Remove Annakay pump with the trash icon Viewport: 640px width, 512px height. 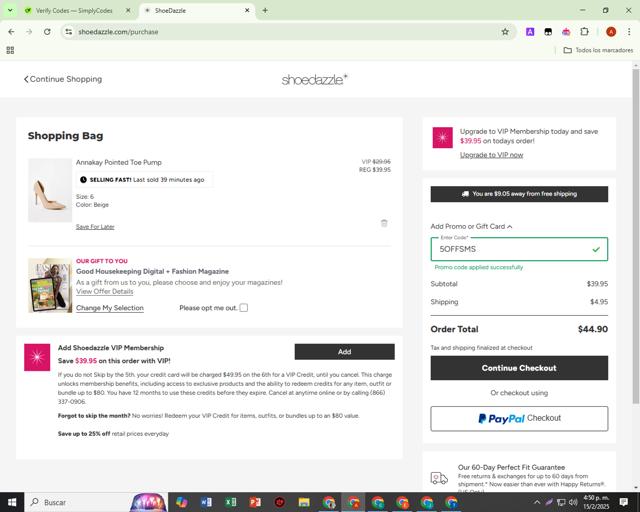coord(384,223)
